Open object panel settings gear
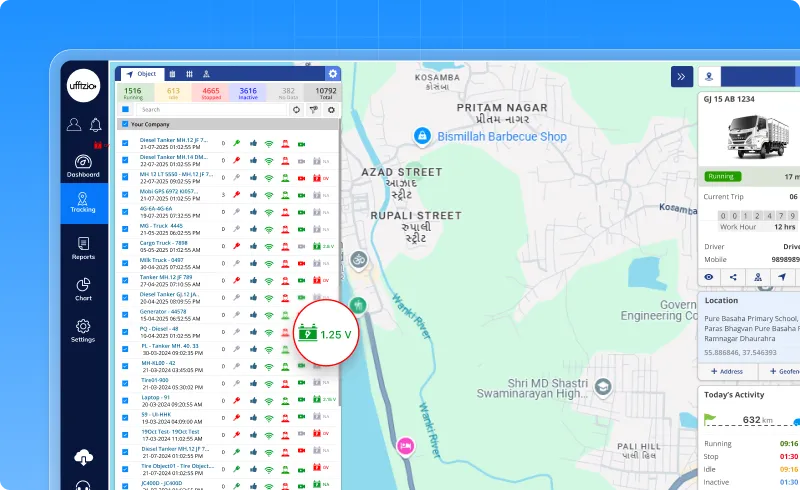 [x=333, y=74]
